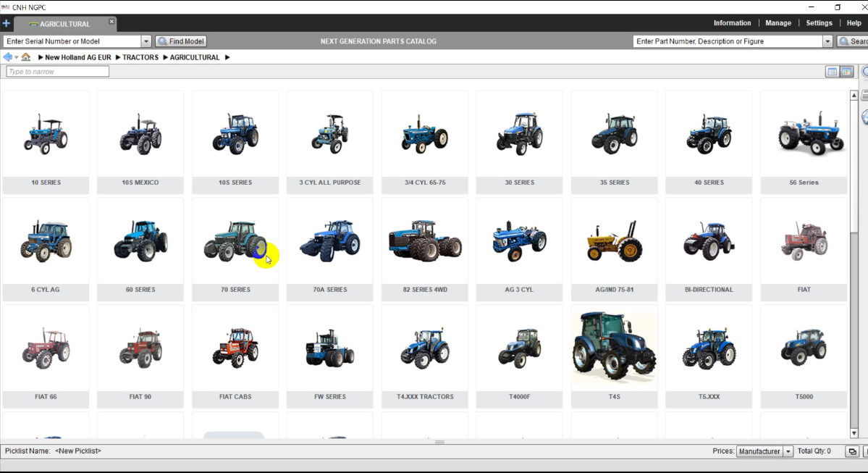Open the 82 SERIES 4WD tile

click(425, 249)
